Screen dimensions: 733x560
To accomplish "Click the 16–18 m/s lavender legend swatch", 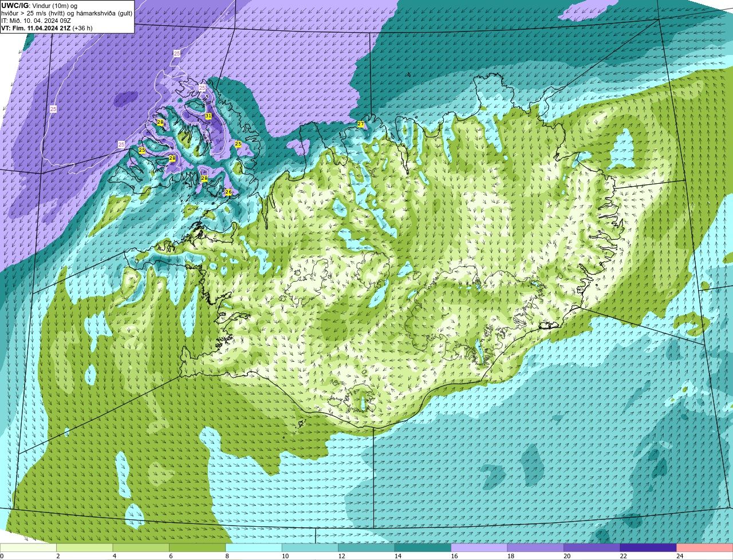I will click(x=479, y=547).
